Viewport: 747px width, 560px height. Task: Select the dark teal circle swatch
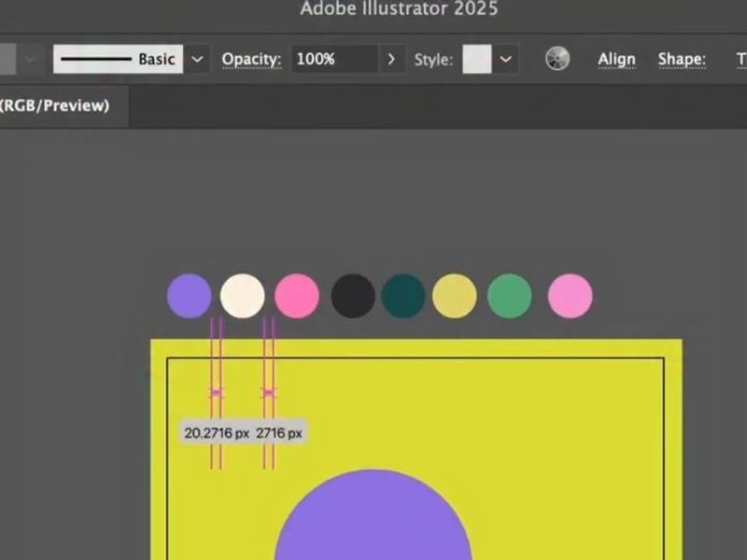pyautogui.click(x=403, y=296)
